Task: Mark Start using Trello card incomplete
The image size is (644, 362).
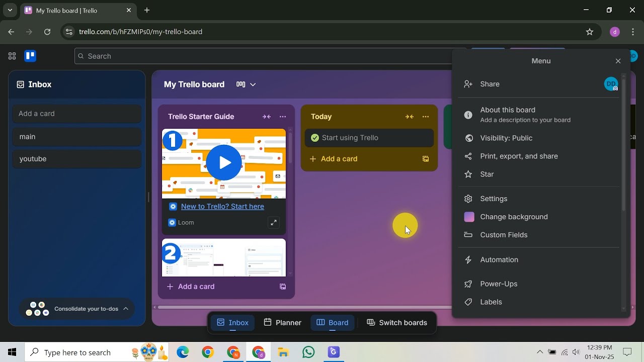Action: point(315,138)
